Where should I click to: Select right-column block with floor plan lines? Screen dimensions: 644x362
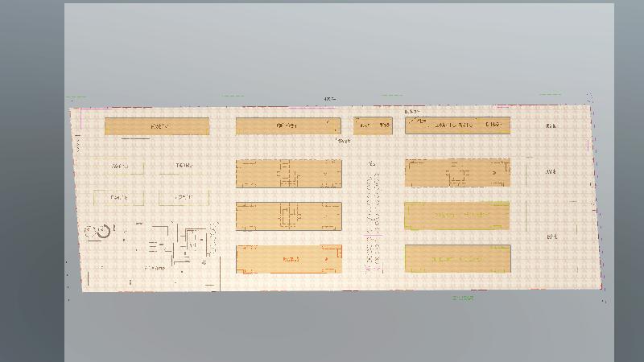tap(457, 172)
